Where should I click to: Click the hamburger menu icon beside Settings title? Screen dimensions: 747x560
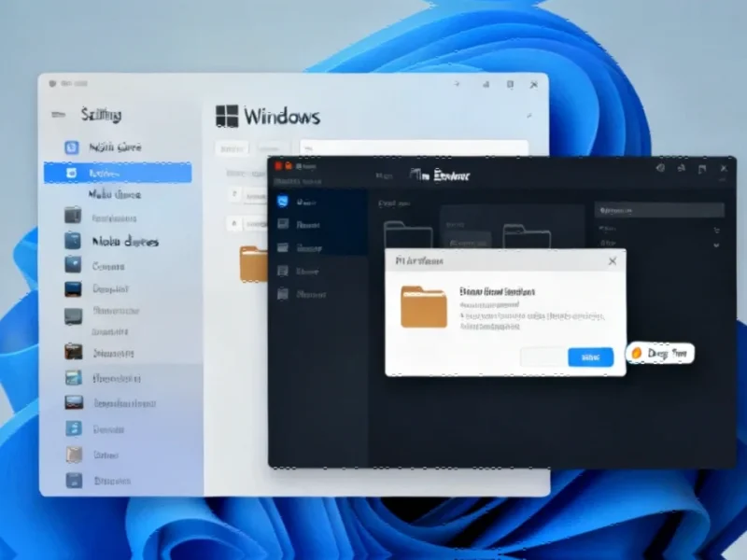59,116
